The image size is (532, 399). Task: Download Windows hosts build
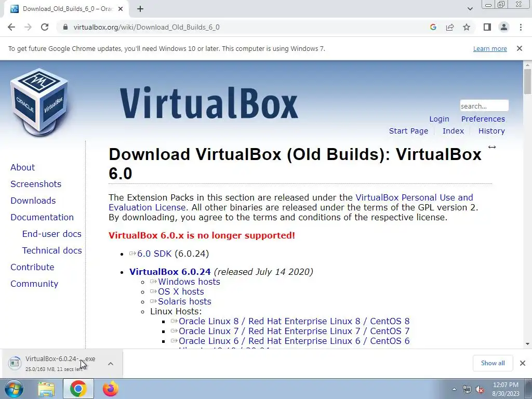click(x=189, y=282)
